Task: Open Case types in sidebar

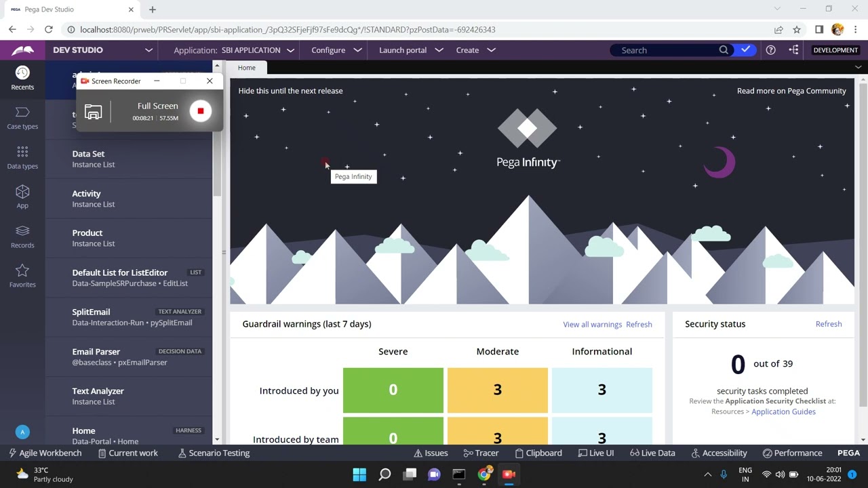Action: [x=22, y=117]
